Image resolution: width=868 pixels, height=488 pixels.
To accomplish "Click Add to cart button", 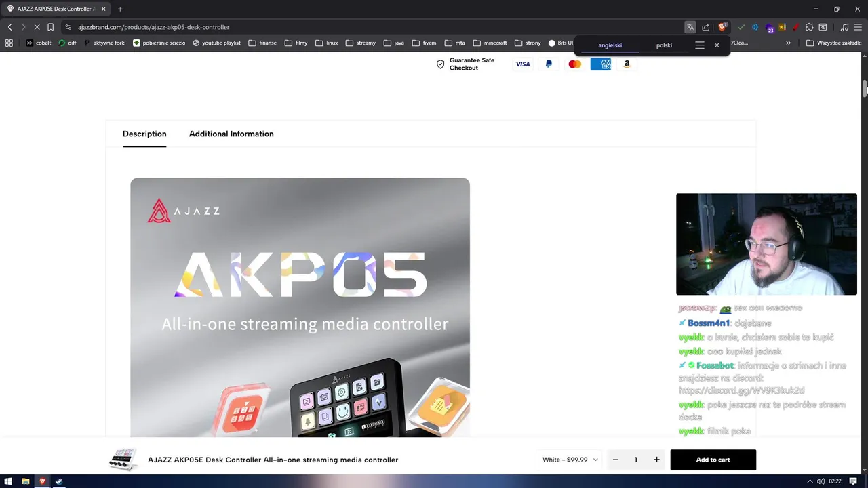I will 713,460.
